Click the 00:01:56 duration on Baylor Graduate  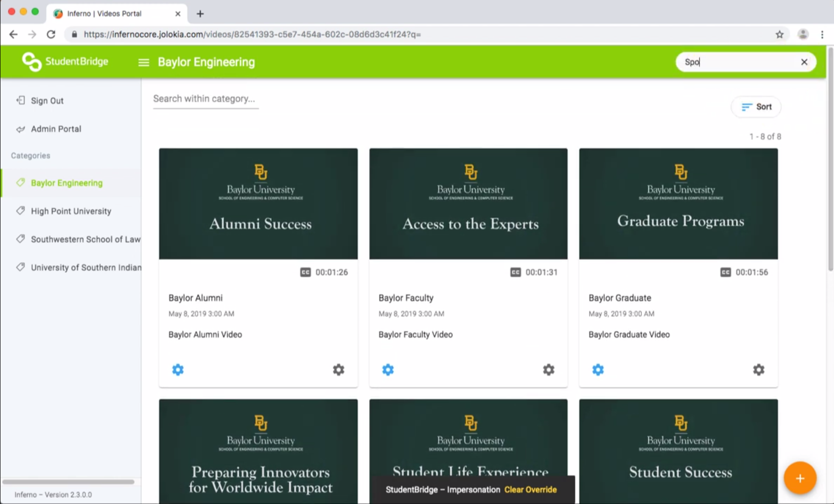tap(752, 272)
